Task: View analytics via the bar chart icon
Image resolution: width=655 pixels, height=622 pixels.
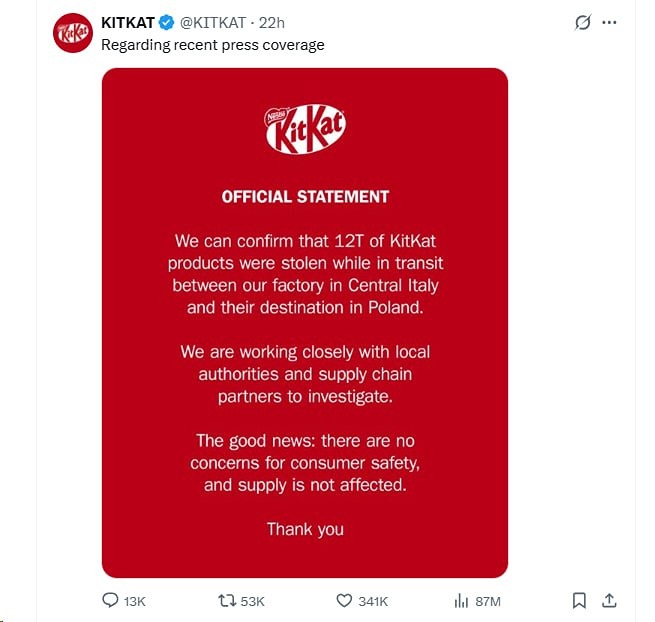Action: pyautogui.click(x=461, y=600)
